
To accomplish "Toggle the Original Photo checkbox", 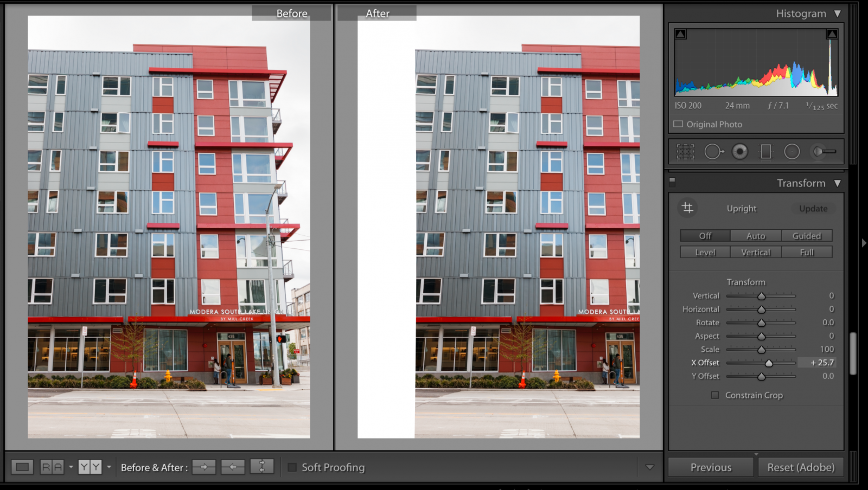I will pos(678,124).
